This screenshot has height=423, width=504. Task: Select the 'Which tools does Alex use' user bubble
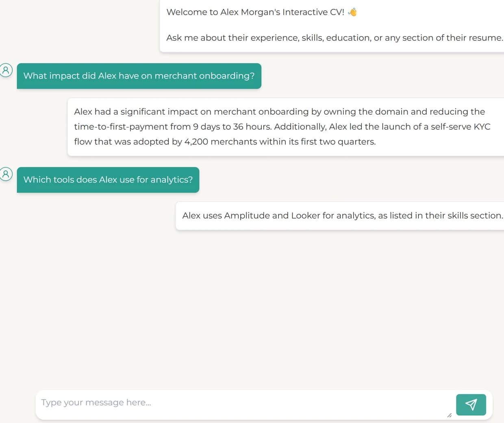tap(108, 180)
